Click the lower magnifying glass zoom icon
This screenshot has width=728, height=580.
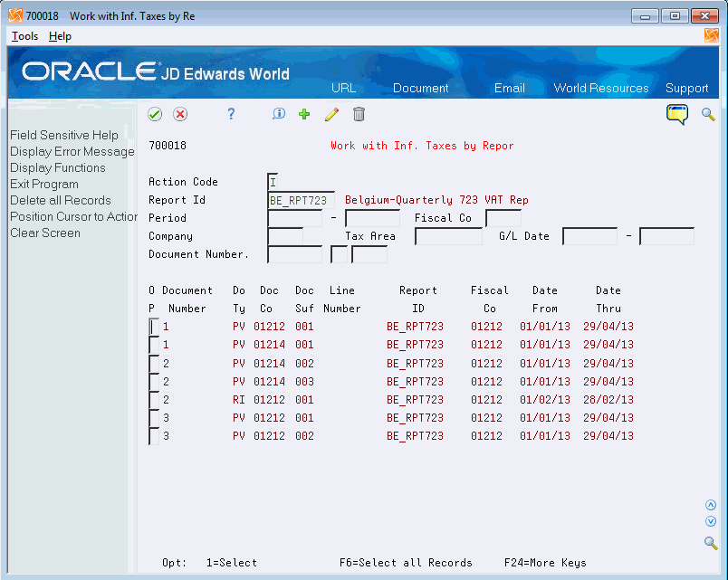[711, 542]
